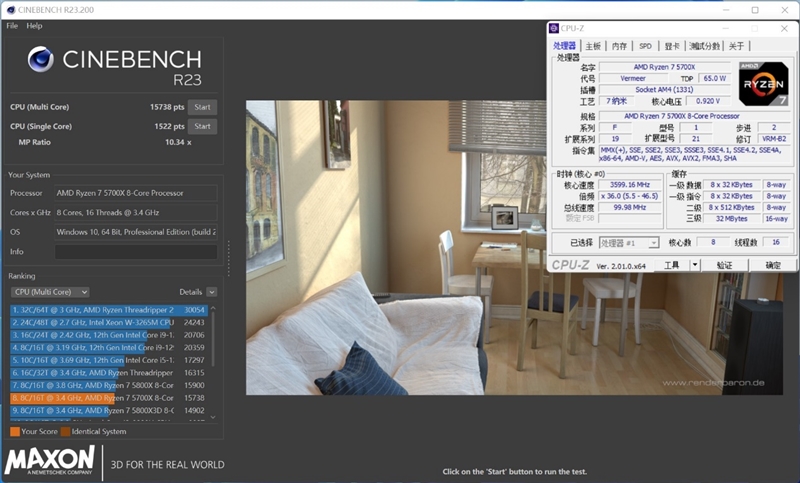
Task: Select ranking row 2 Intel Xeon W-3265M
Action: point(109,322)
